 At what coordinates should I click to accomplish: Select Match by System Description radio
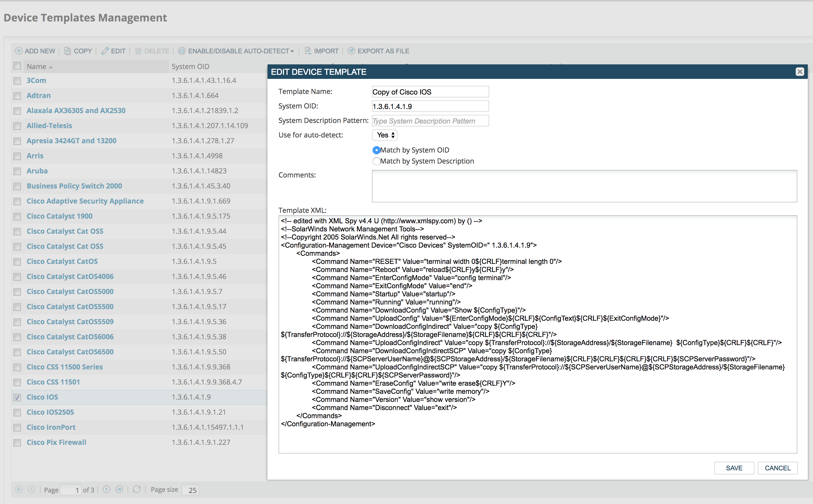click(376, 161)
